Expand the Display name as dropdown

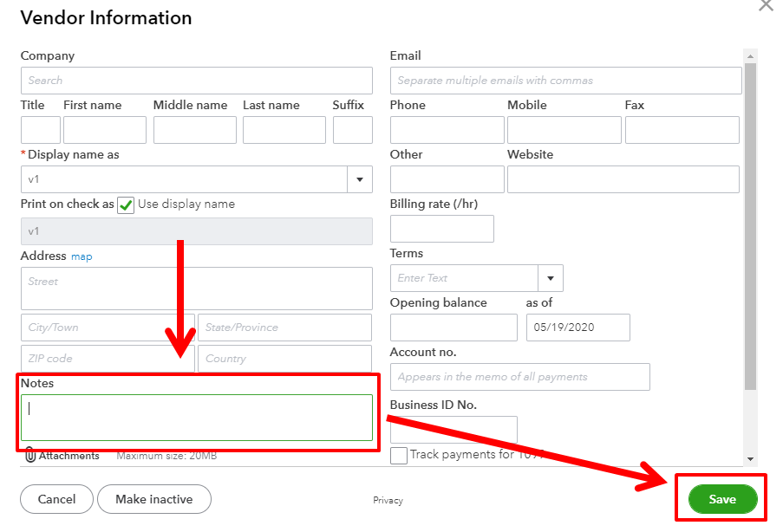click(360, 179)
